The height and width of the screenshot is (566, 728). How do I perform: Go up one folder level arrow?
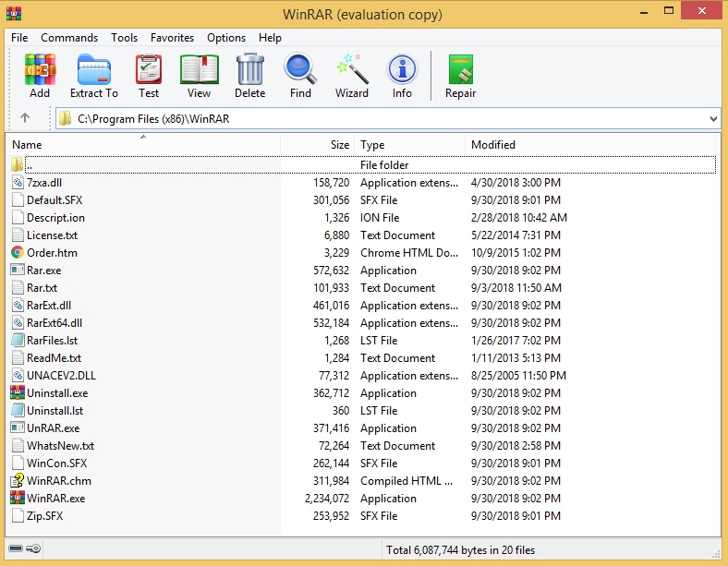[25, 118]
